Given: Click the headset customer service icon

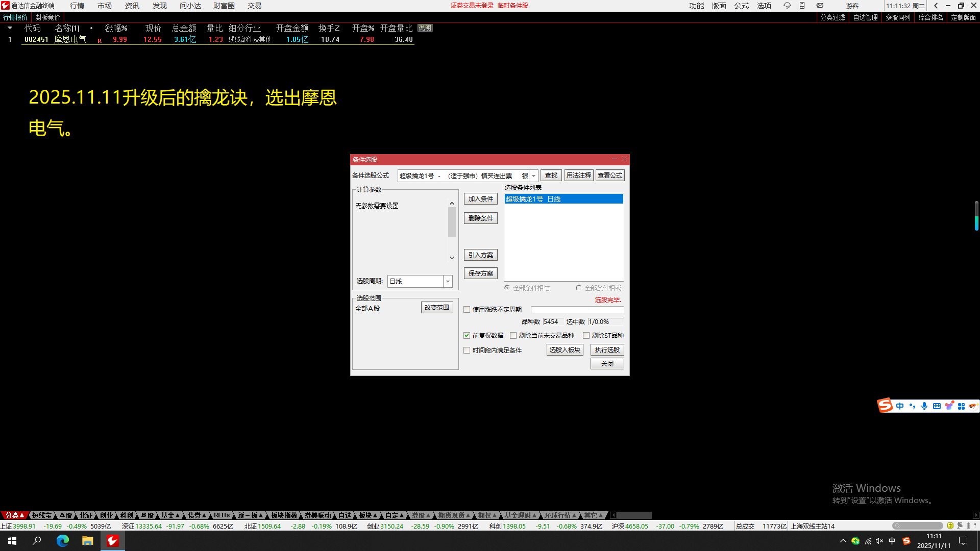Looking at the screenshot, I should point(787,6).
